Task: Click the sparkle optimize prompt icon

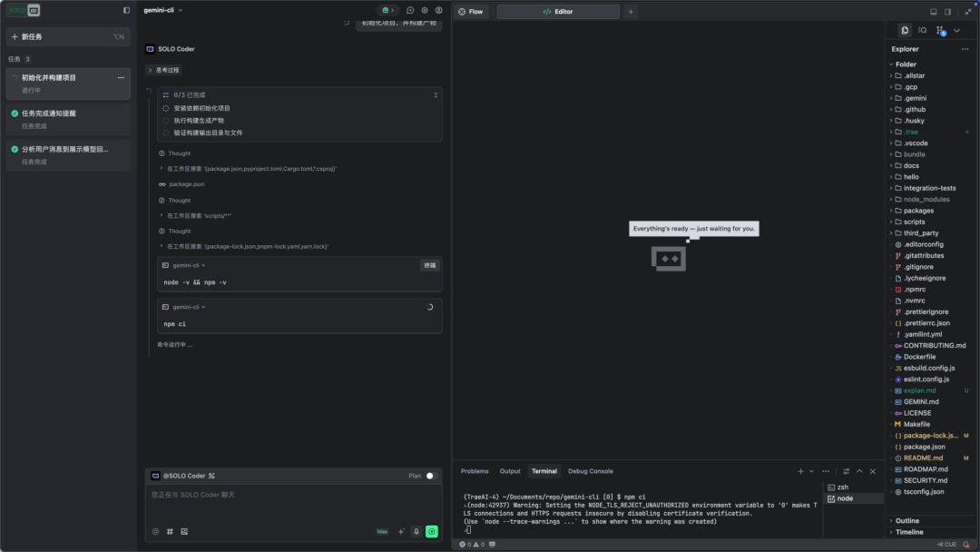Action: coord(401,531)
